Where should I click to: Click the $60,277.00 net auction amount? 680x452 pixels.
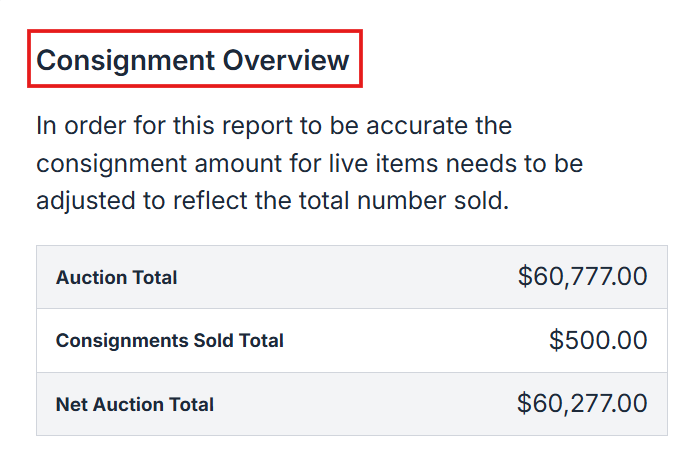[x=582, y=404]
